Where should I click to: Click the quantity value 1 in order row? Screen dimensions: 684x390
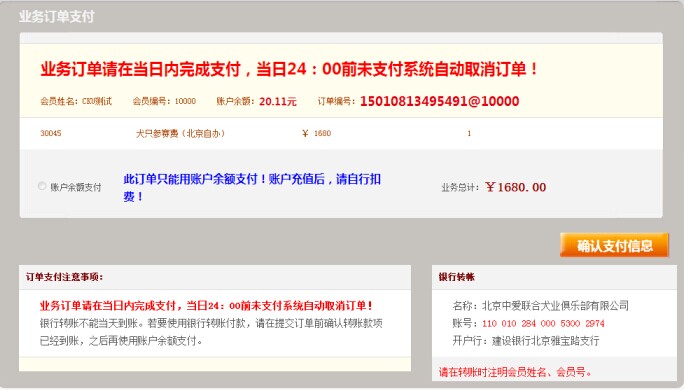(x=469, y=133)
